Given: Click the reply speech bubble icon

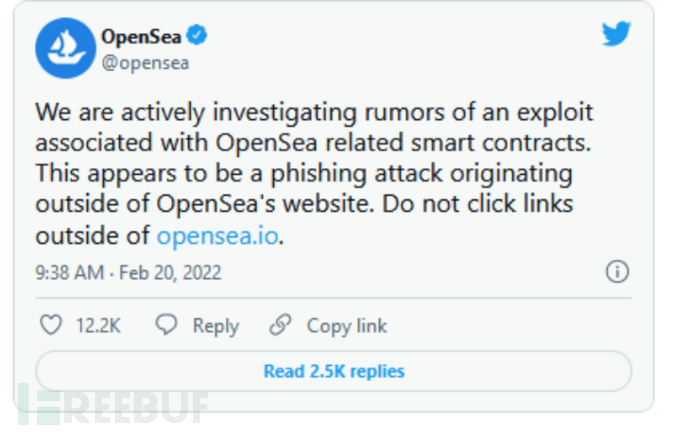Looking at the screenshot, I should (x=167, y=325).
